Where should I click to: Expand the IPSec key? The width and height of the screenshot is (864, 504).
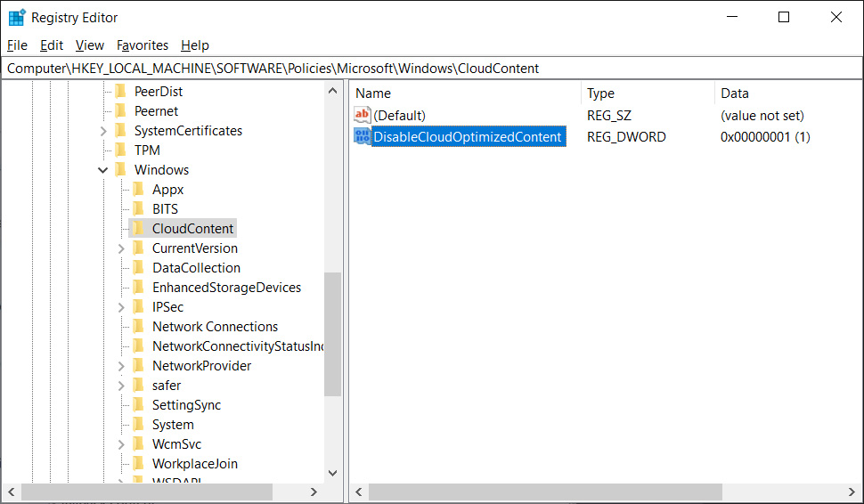[121, 307]
